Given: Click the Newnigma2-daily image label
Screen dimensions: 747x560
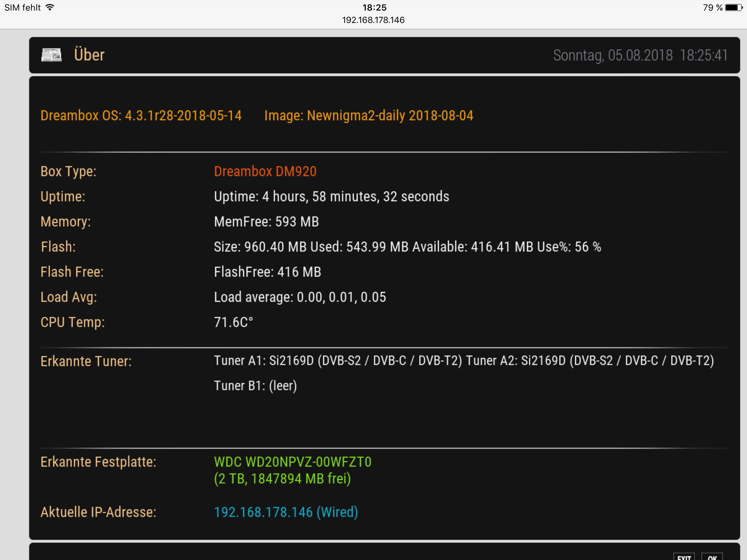Looking at the screenshot, I should coord(368,116).
